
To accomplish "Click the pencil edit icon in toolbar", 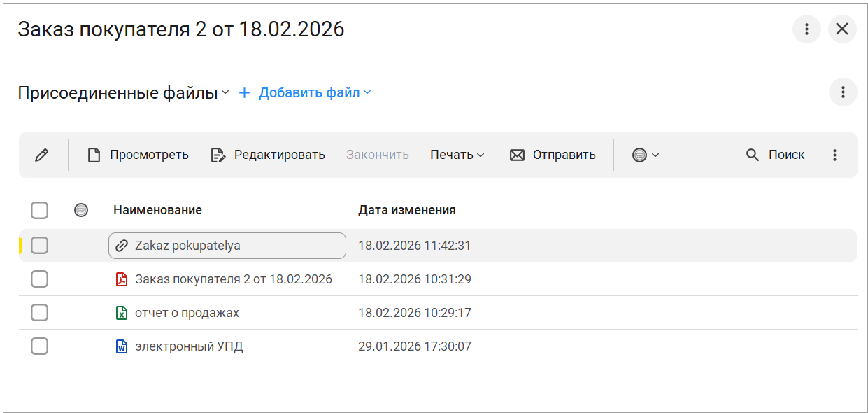I will 42,155.
